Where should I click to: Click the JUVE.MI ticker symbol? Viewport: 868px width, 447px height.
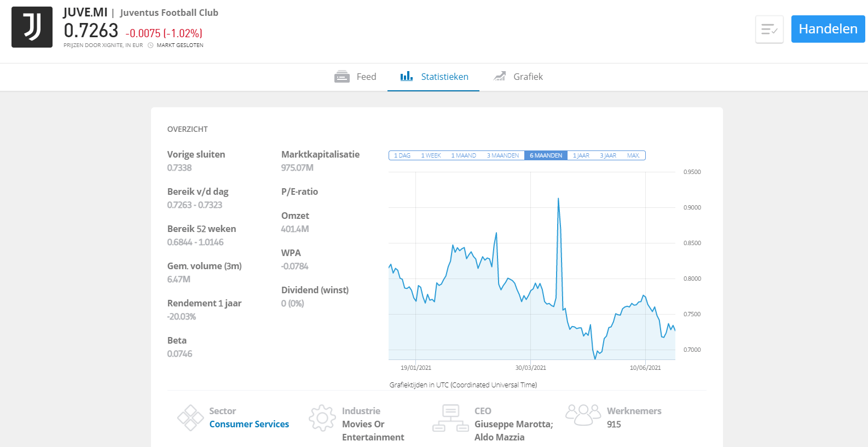(x=85, y=13)
